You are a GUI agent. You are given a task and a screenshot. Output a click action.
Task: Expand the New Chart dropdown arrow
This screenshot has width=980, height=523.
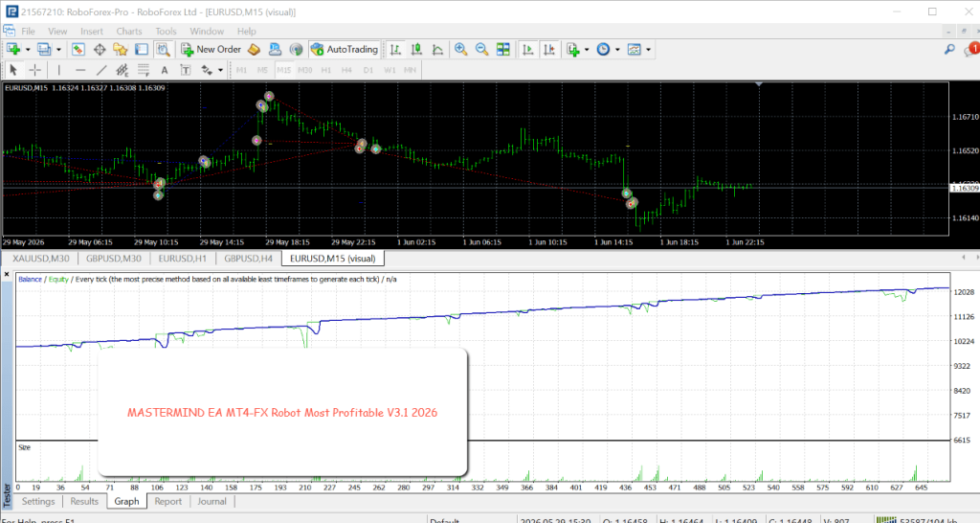click(28, 50)
